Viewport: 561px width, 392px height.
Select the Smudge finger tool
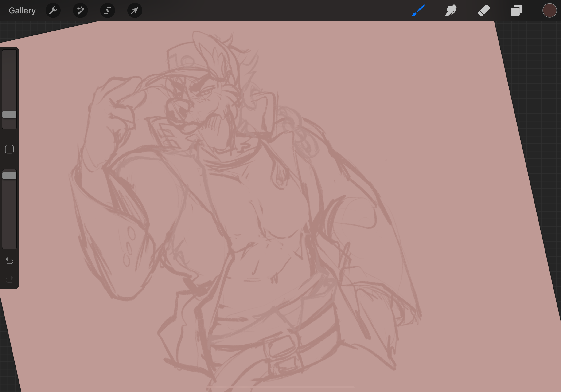click(x=451, y=11)
